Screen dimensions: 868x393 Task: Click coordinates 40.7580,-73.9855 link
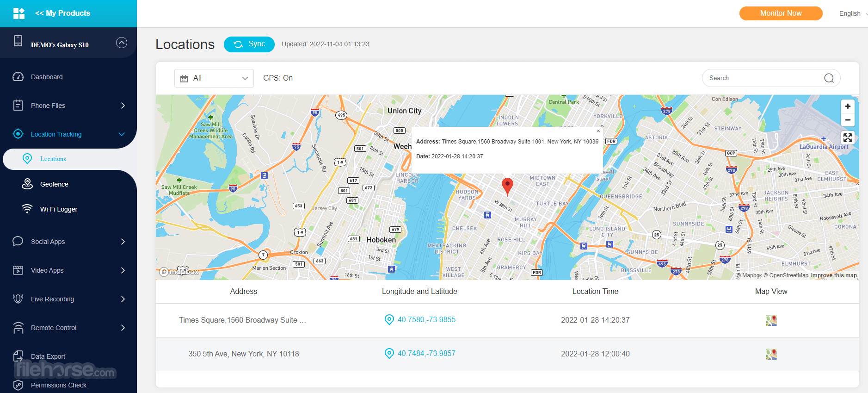click(426, 320)
